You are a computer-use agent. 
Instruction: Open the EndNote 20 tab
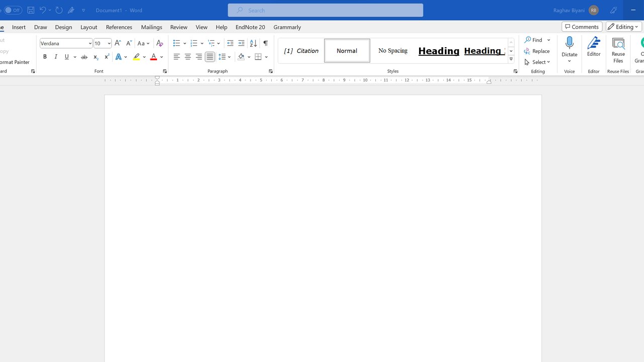(250, 27)
